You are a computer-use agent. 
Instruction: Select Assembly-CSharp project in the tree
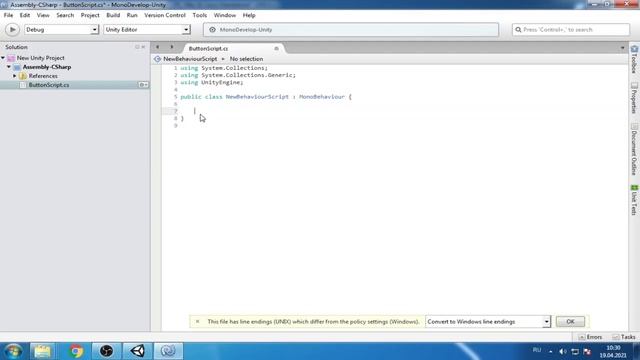tap(47, 67)
